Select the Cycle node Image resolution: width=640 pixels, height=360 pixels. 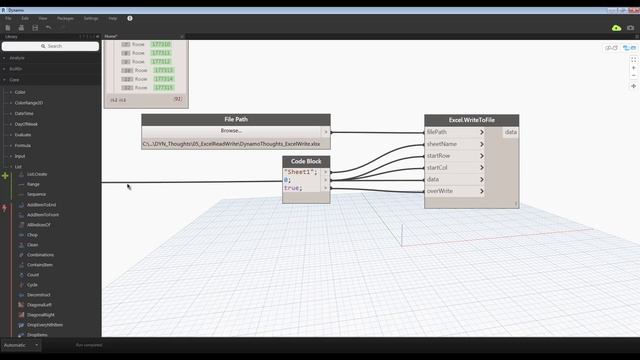(32, 285)
